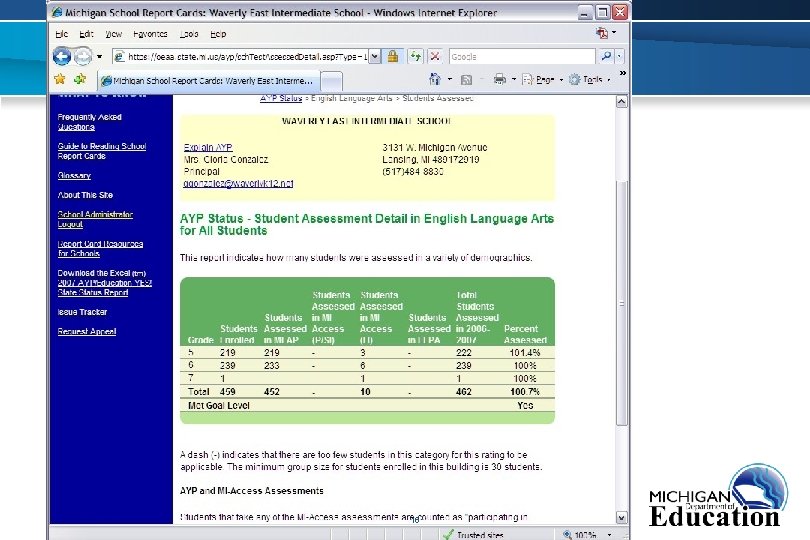This screenshot has width=810, height=540.
Task: Open the Print dropdown arrow
Action: click(513, 80)
